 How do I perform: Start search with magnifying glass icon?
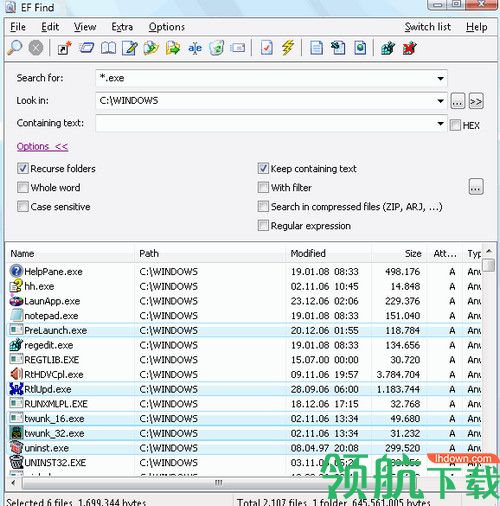[x=15, y=48]
